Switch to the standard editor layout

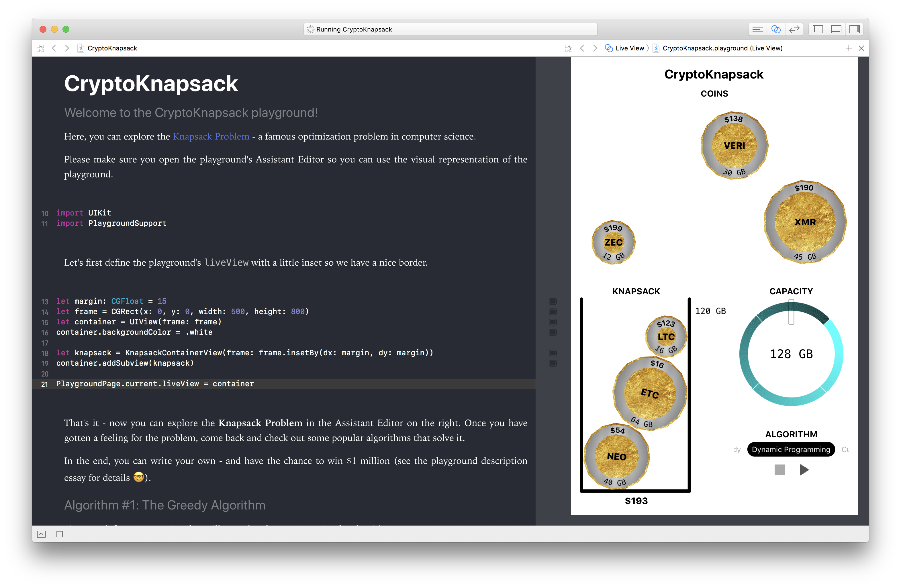(757, 29)
